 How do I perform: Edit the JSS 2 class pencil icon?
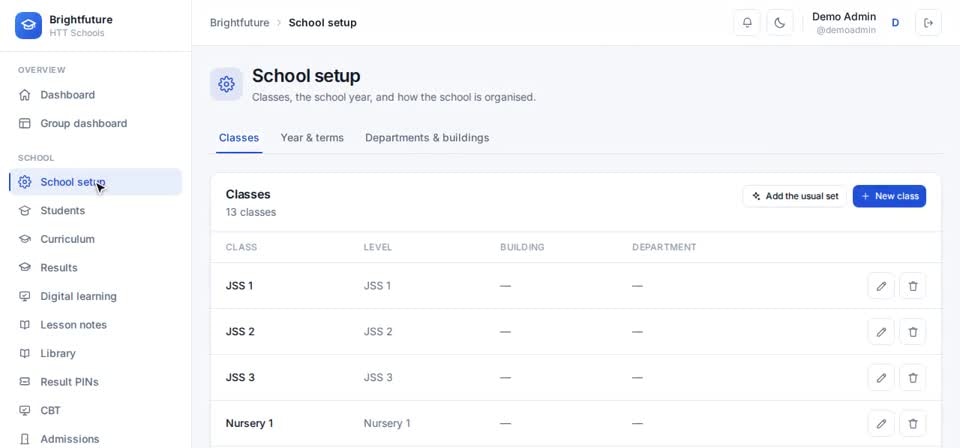pyautogui.click(x=881, y=332)
